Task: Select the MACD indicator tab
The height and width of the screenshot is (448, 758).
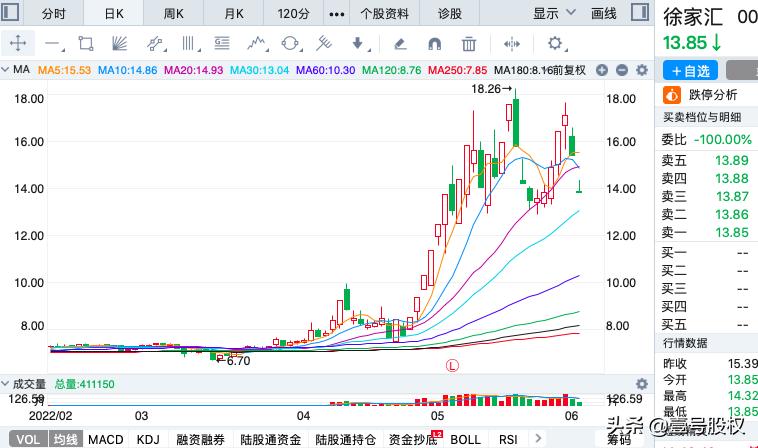Action: click(x=105, y=439)
